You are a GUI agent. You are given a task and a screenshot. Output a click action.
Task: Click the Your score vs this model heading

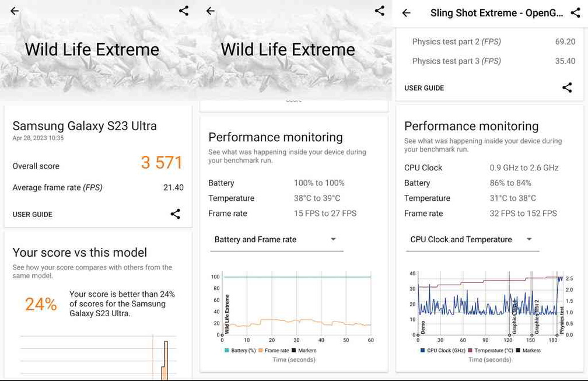79,253
